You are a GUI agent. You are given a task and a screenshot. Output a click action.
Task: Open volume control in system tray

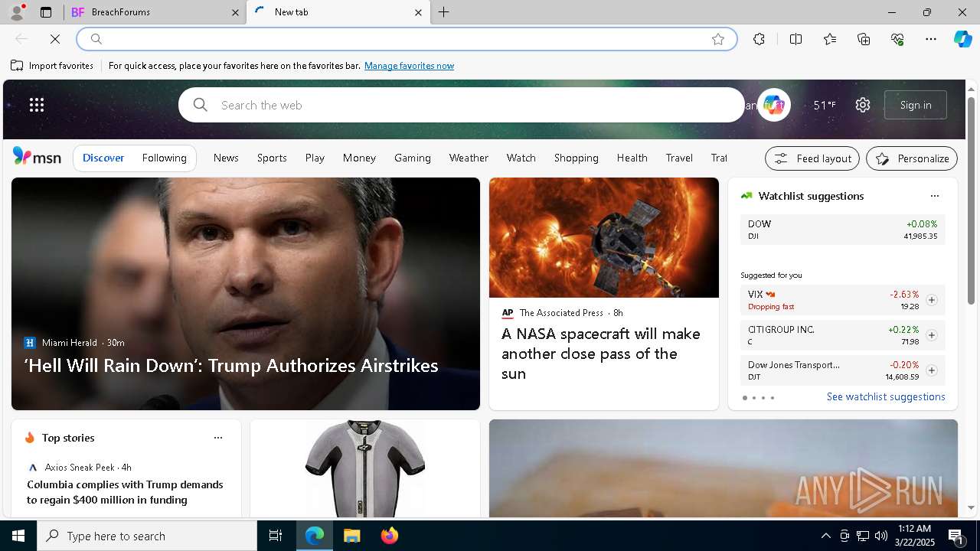(x=881, y=536)
